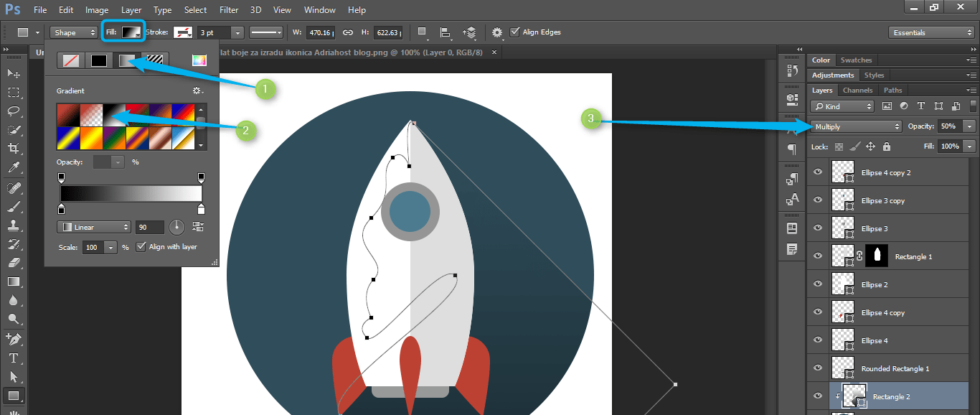Select the Crop tool
The width and height of the screenshot is (980, 415).
point(13,149)
